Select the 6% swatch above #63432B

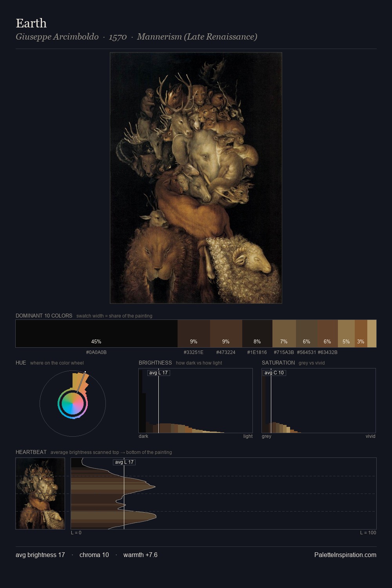[327, 334]
